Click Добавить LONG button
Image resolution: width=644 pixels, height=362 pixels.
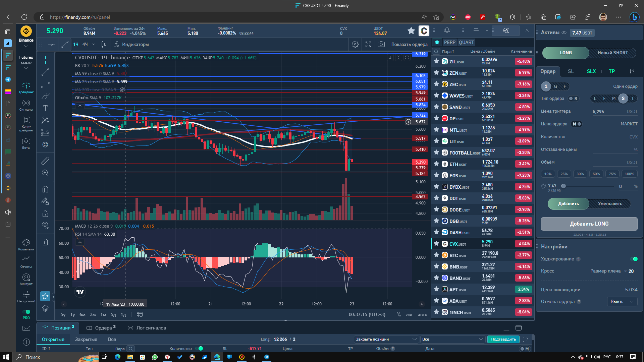(x=589, y=224)
